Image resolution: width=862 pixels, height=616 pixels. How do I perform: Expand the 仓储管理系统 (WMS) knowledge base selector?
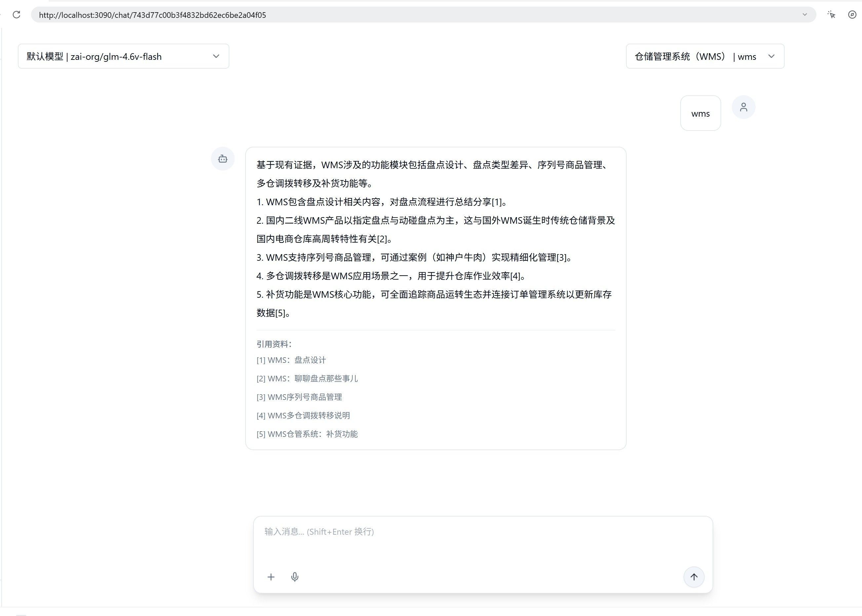[x=705, y=57]
